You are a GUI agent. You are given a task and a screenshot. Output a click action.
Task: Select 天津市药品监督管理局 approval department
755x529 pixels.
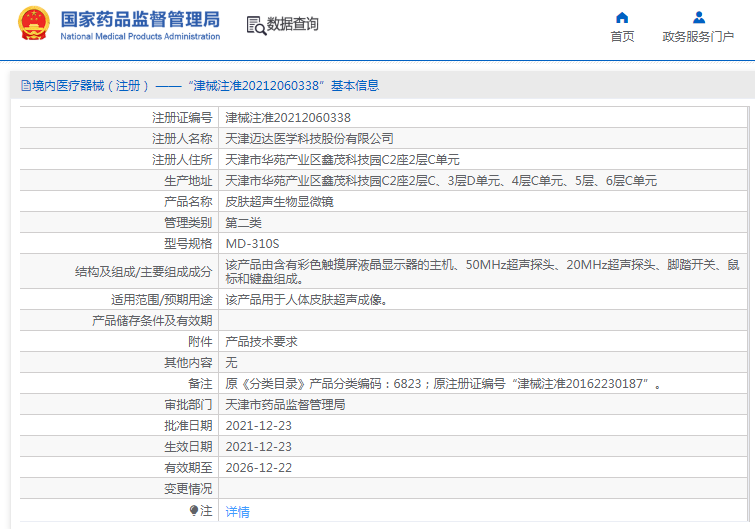pyautogui.click(x=285, y=405)
